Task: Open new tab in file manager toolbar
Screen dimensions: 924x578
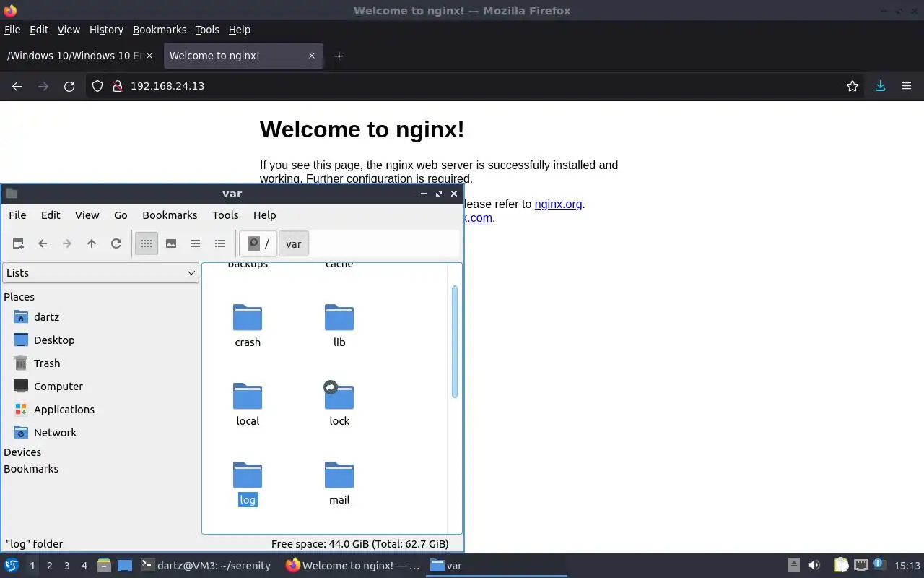Action: [x=18, y=243]
